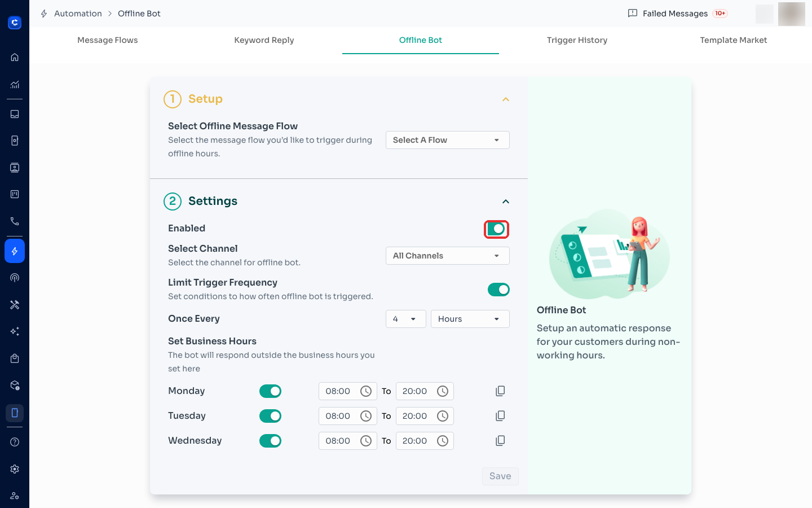812x508 pixels.
Task: Click the 10+ failed messages badge
Action: (x=720, y=14)
